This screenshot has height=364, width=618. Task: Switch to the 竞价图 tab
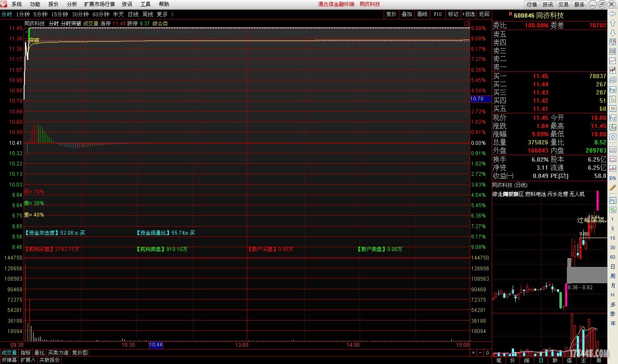(x=80, y=353)
